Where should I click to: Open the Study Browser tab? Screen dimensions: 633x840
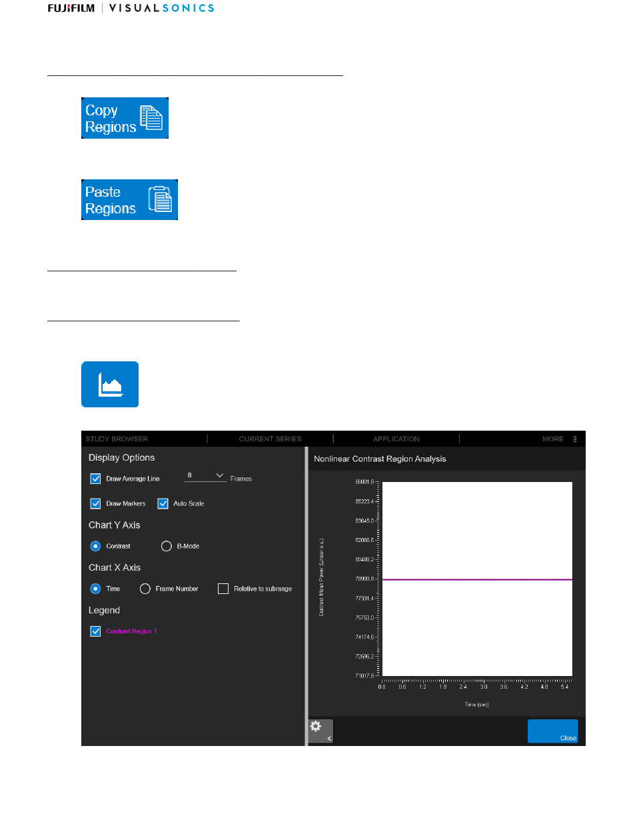pos(117,439)
